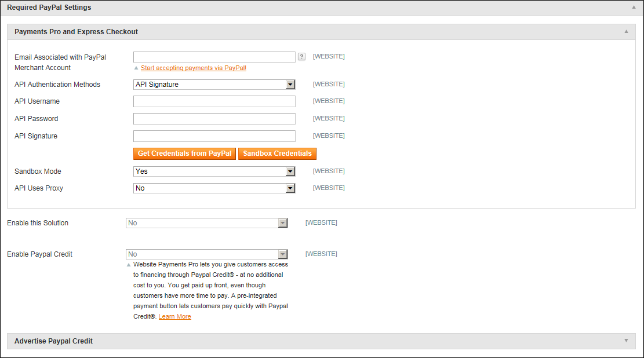Open the Enable this Solution dropdown
The image size is (644, 358).
(x=206, y=223)
